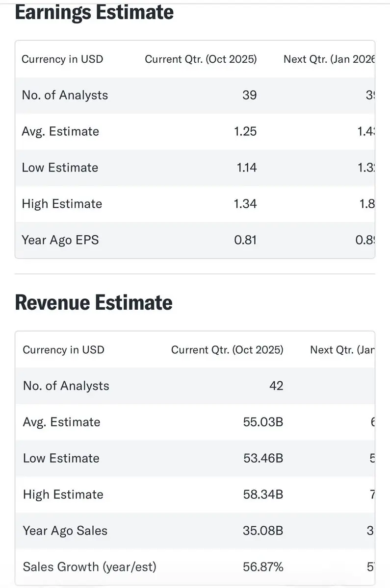
Task: Click the 1.14 low earnings estimate value
Action: click(246, 168)
